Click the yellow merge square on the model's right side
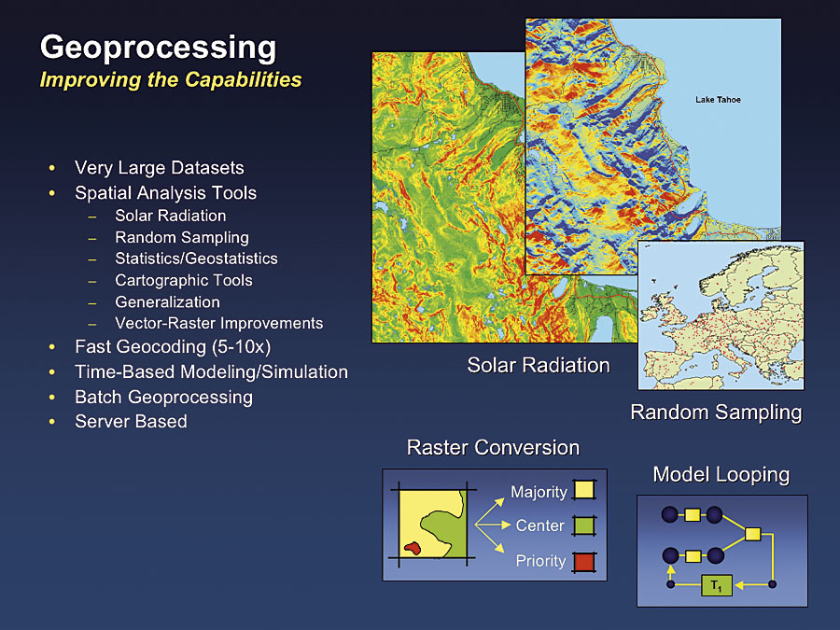Viewport: 840px width, 630px height. click(752, 534)
